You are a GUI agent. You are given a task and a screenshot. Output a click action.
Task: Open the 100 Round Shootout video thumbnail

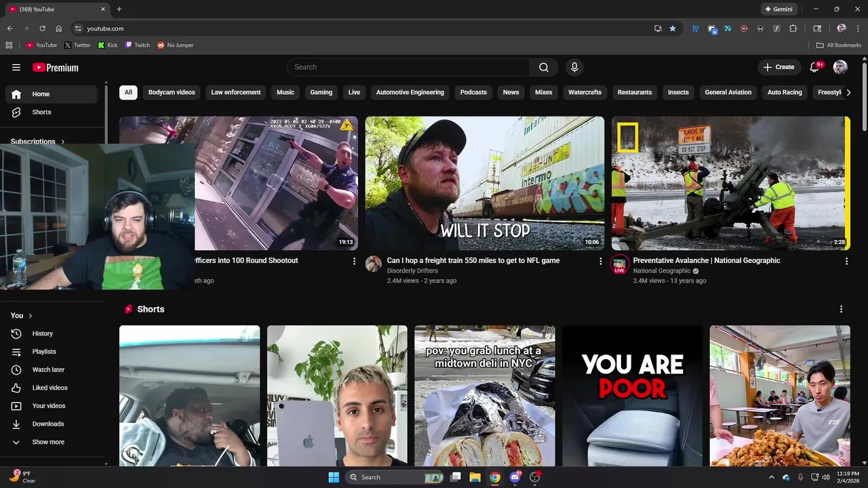[x=277, y=183]
